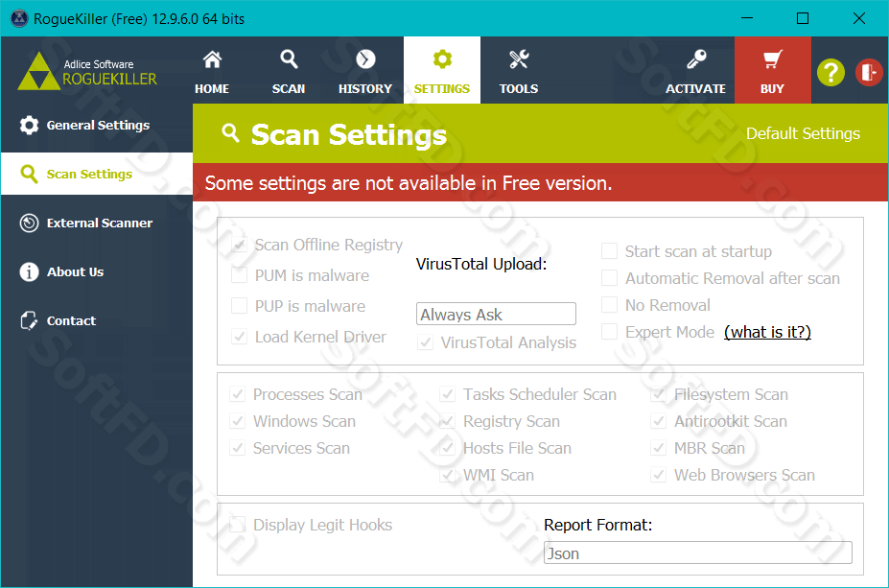Click the Scan Settings magnifier icon in sidebar
Screen dimensions: 889x588
[29, 174]
